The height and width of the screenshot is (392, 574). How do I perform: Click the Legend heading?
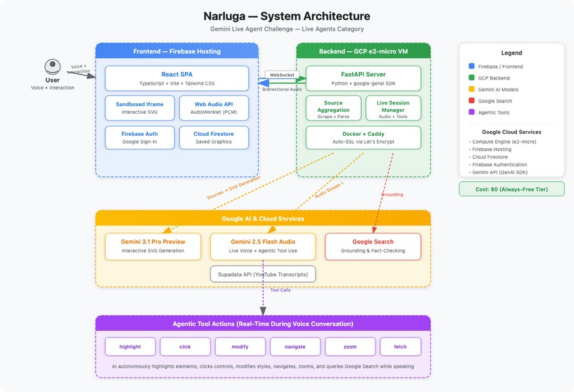[x=511, y=53]
